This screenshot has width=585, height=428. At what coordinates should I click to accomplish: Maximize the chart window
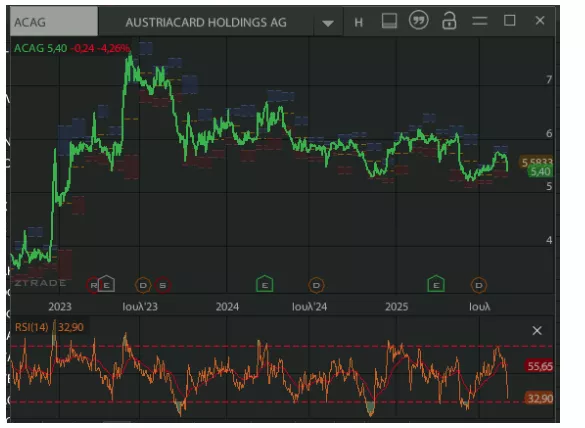point(510,21)
